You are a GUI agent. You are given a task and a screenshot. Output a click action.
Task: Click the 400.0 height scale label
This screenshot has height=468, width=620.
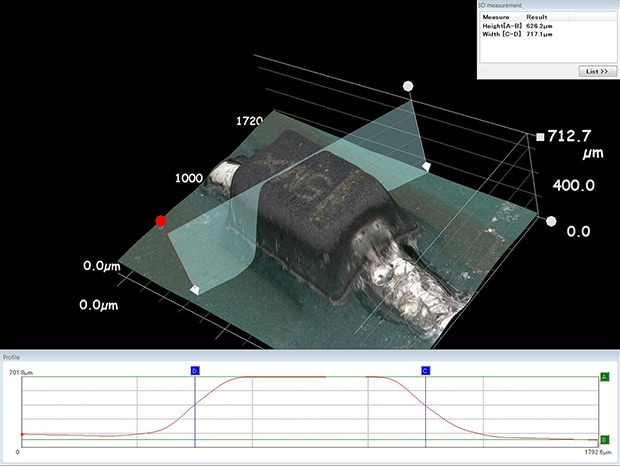[x=574, y=185]
